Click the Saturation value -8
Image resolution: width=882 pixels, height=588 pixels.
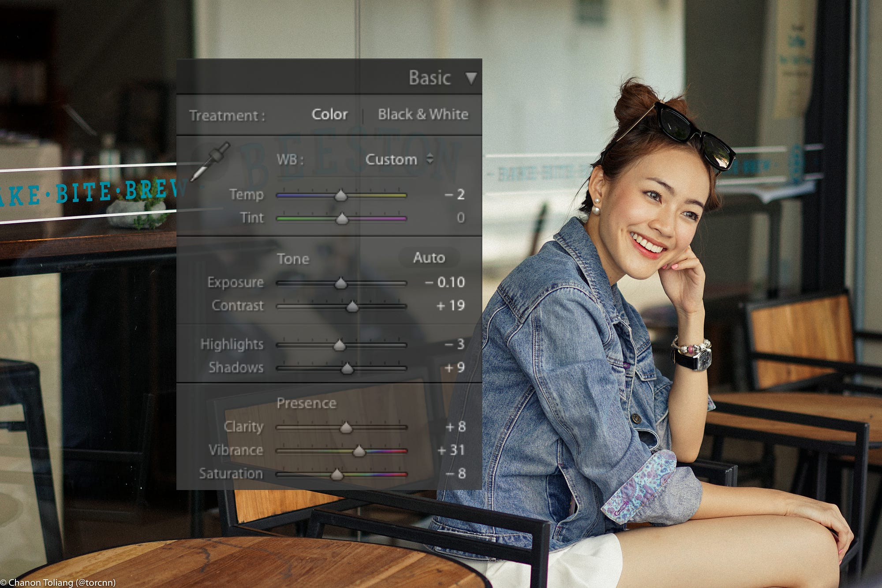click(455, 473)
